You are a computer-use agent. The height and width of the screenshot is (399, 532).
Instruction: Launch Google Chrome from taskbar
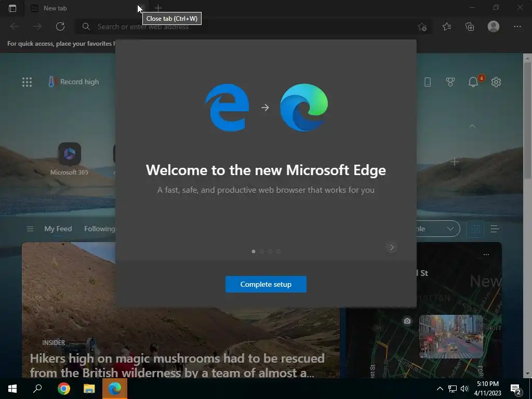tap(64, 389)
